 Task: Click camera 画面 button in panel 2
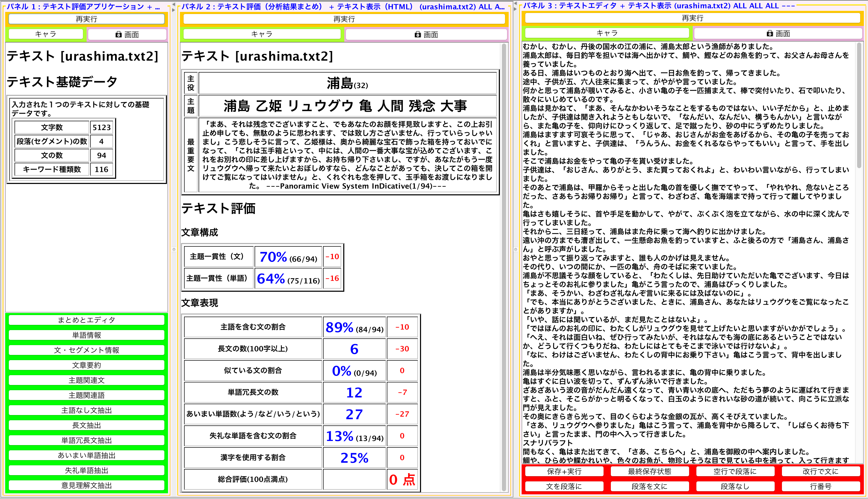point(426,34)
